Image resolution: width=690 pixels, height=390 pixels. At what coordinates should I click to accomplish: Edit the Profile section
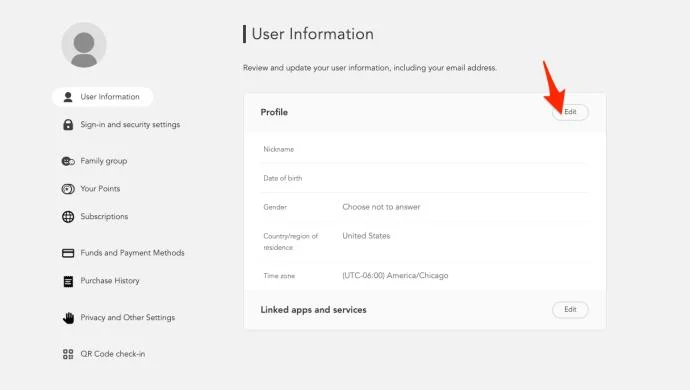(570, 112)
